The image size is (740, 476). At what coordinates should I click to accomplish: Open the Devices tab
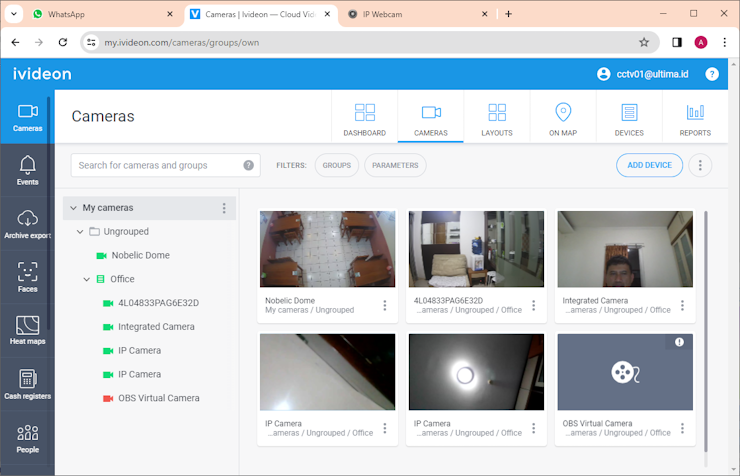point(629,117)
